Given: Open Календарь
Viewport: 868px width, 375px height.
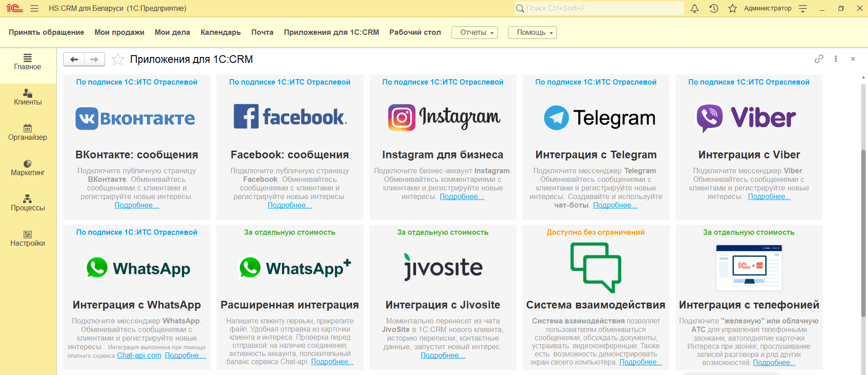Looking at the screenshot, I should click(x=221, y=33).
